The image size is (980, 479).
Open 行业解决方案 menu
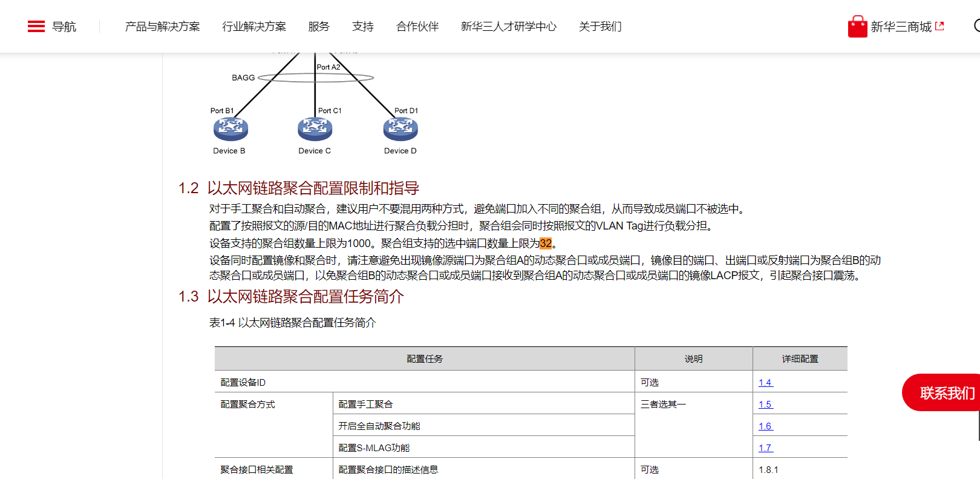pyautogui.click(x=254, y=27)
